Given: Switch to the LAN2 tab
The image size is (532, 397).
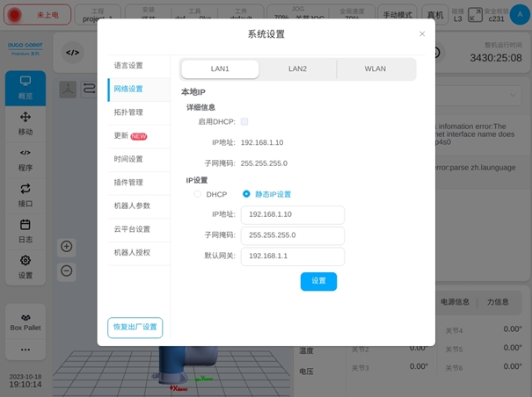Looking at the screenshot, I should pyautogui.click(x=297, y=69).
